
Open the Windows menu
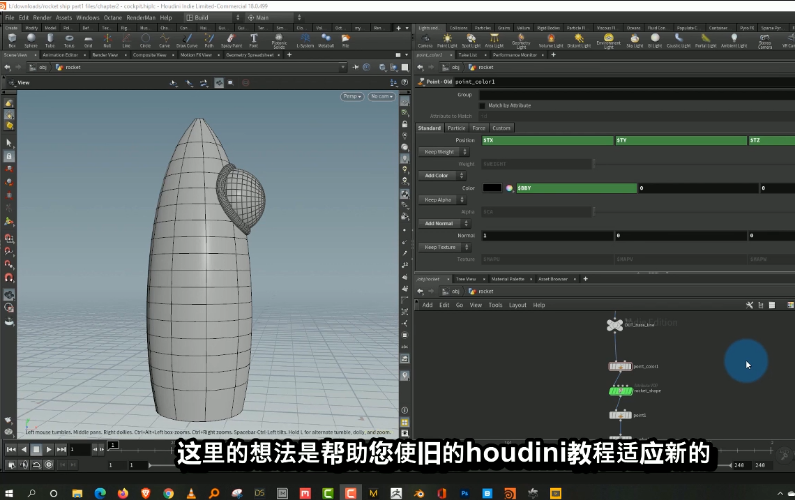pos(88,17)
